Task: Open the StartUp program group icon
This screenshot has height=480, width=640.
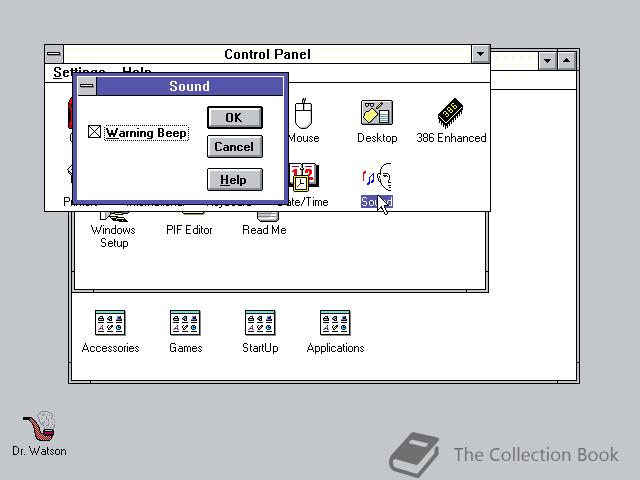Action: coord(260,322)
